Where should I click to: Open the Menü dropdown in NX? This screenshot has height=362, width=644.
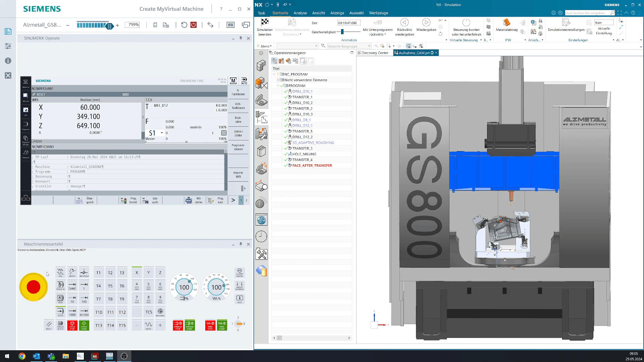point(264,46)
